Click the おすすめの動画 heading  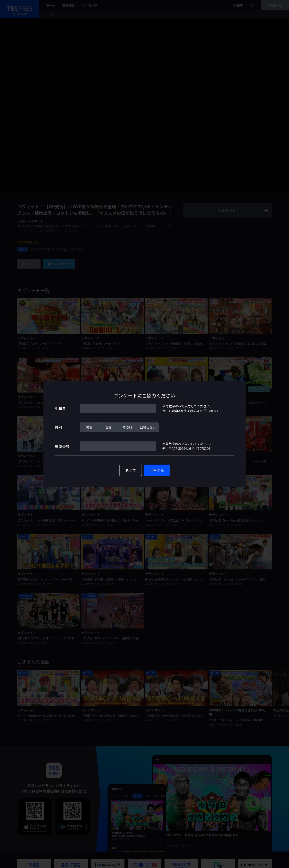[x=34, y=662]
